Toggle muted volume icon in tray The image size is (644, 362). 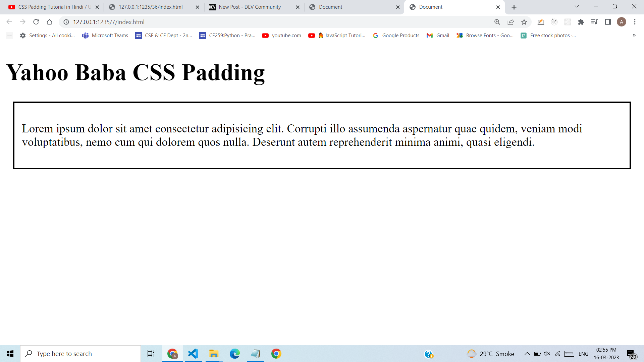pyautogui.click(x=547, y=354)
